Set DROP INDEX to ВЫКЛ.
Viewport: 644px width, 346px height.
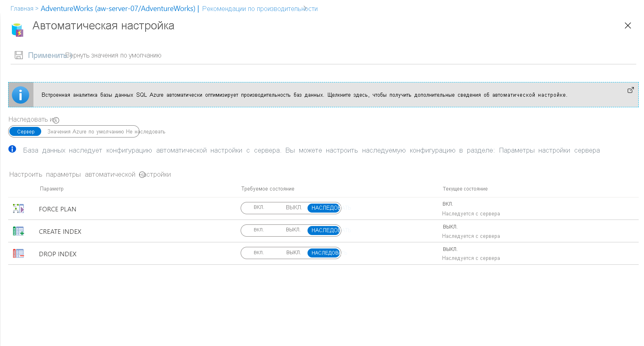click(293, 253)
